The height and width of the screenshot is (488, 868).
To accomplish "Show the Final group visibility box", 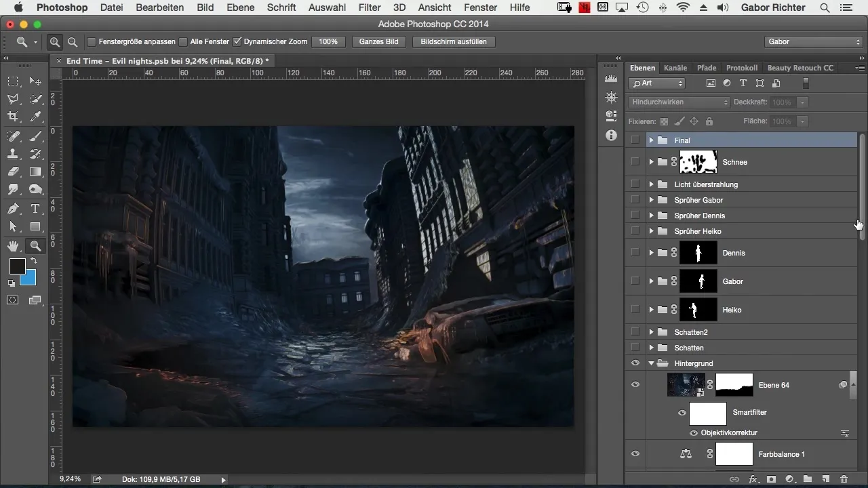I will [635, 140].
